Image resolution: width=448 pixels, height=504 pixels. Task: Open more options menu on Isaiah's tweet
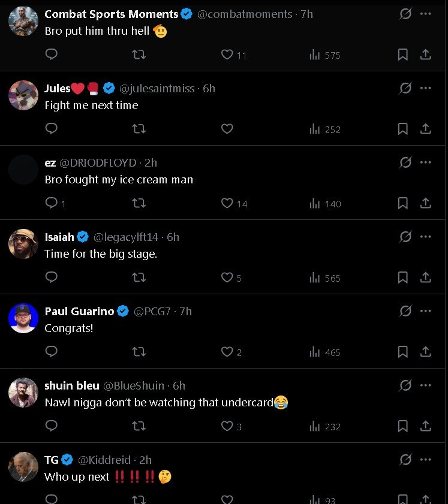[426, 237]
